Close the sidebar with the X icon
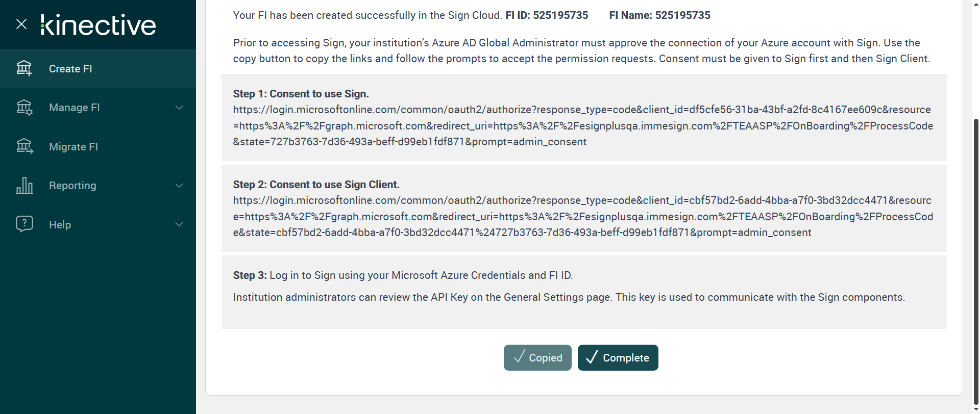The image size is (980, 414). [x=21, y=24]
